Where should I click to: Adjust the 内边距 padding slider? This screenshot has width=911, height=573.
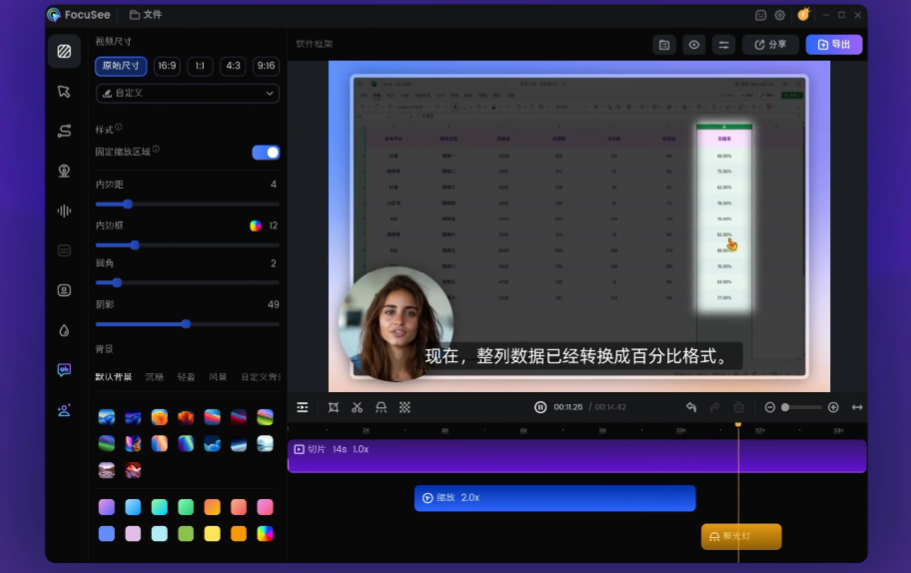point(187,204)
